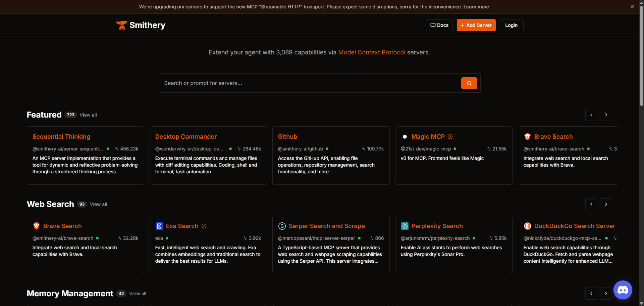644x306 pixels.
Task: Dismiss the server upgrade banner with X
Action: point(632,7)
